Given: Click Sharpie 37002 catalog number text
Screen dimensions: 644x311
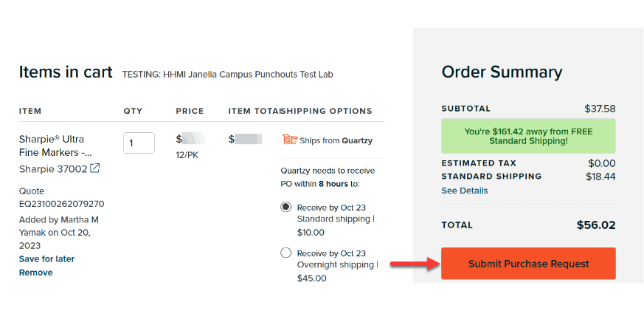Looking at the screenshot, I should pos(53,168).
